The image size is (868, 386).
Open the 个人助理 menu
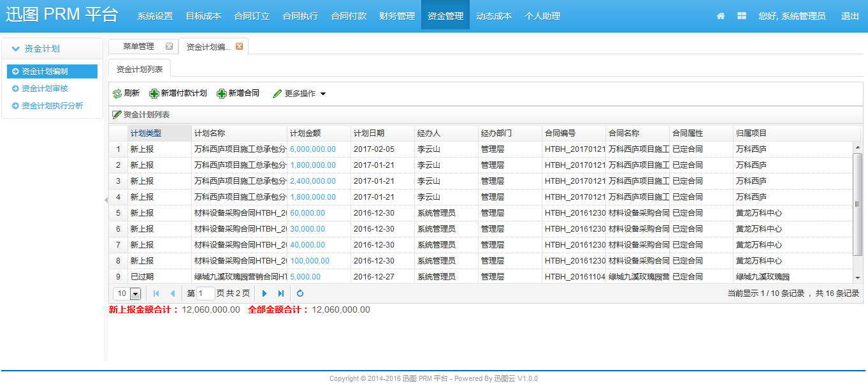tap(542, 16)
